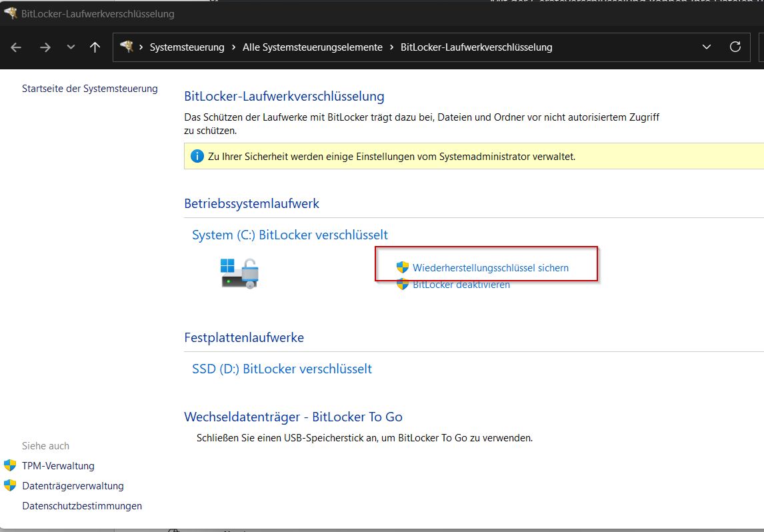Open recent locations dropdown chevron
The image size is (764, 532).
pyautogui.click(x=71, y=47)
